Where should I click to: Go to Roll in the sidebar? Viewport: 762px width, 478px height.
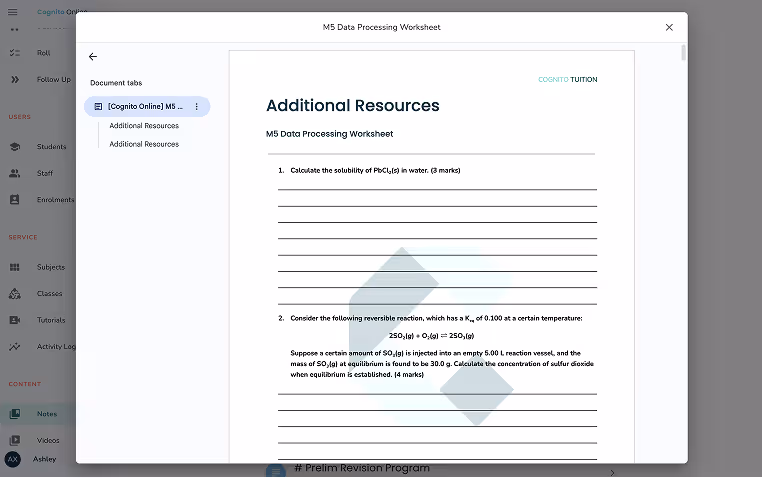[43, 53]
